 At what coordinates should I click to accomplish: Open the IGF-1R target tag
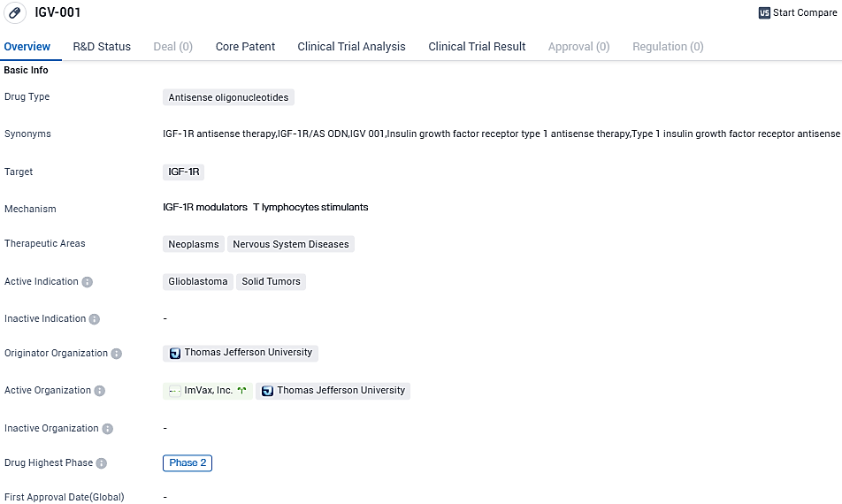coord(183,172)
